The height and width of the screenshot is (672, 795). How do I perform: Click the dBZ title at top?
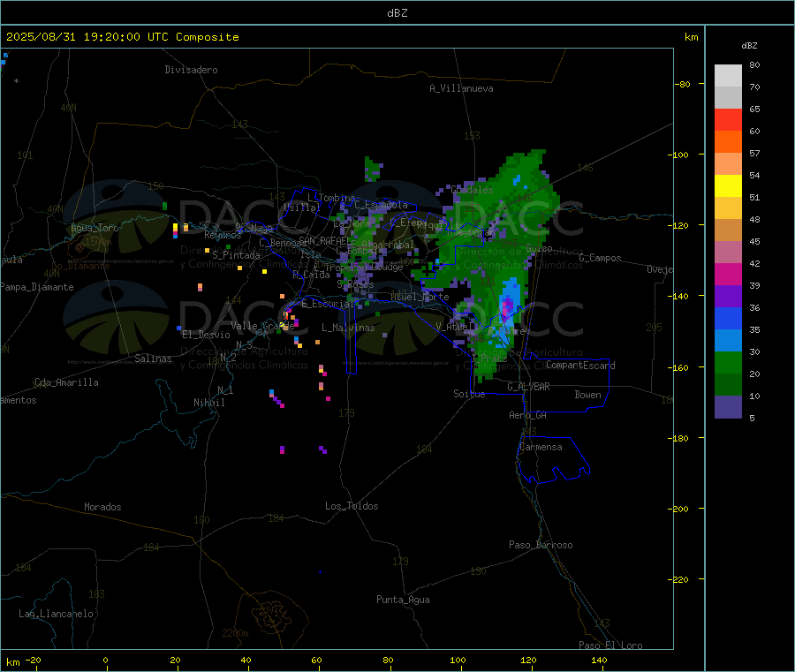(x=397, y=13)
